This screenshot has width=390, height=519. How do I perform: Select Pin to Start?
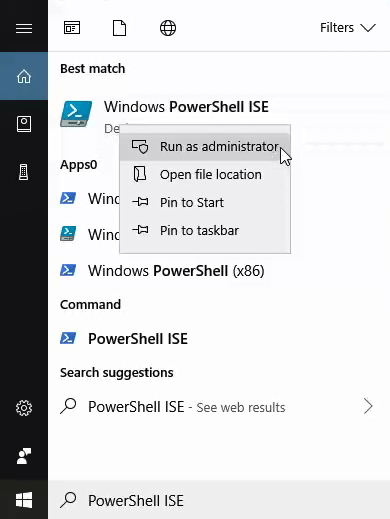(x=205, y=203)
